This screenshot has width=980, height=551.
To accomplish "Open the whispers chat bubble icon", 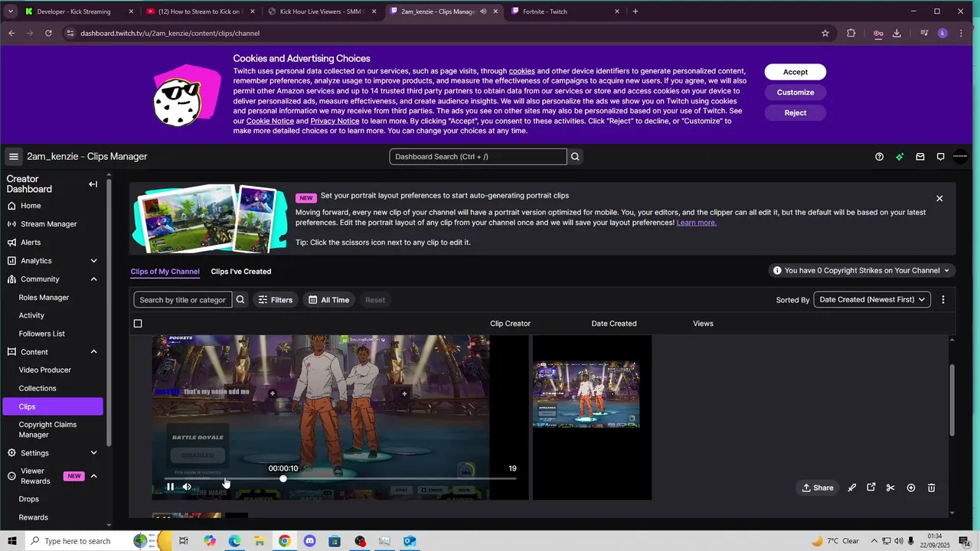I will click(x=941, y=157).
